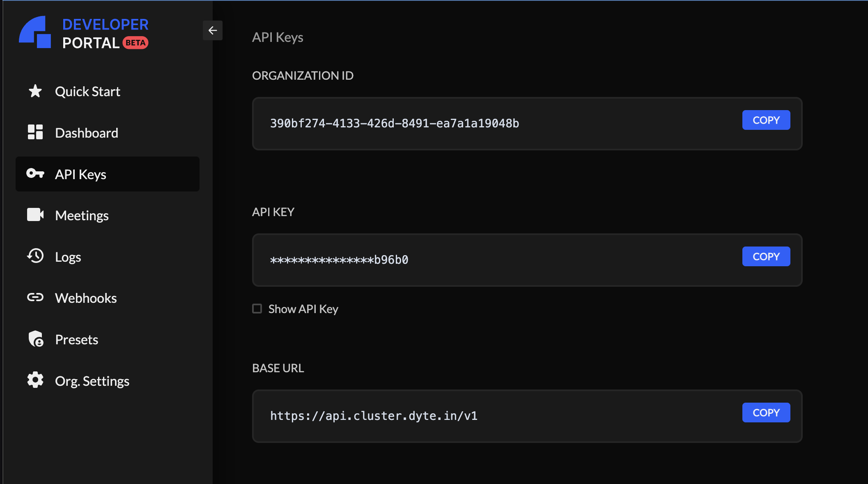The image size is (868, 484).
Task: Open Meetings using the camera icon
Action: pos(35,215)
